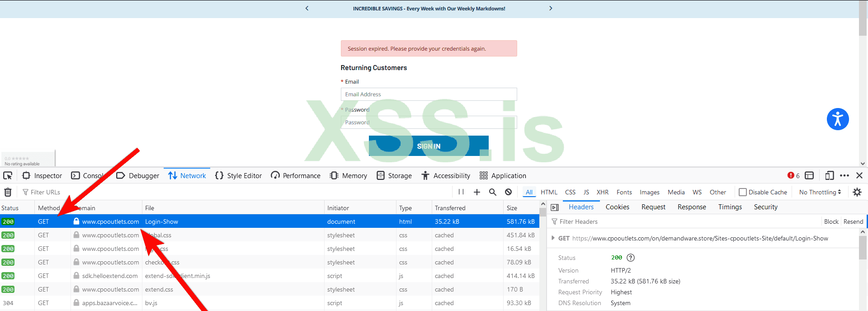Open the Cookies tab
The width and height of the screenshot is (868, 311).
click(x=617, y=207)
